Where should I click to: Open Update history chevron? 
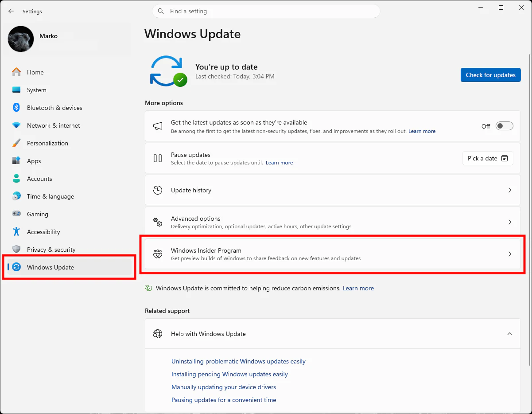click(510, 190)
